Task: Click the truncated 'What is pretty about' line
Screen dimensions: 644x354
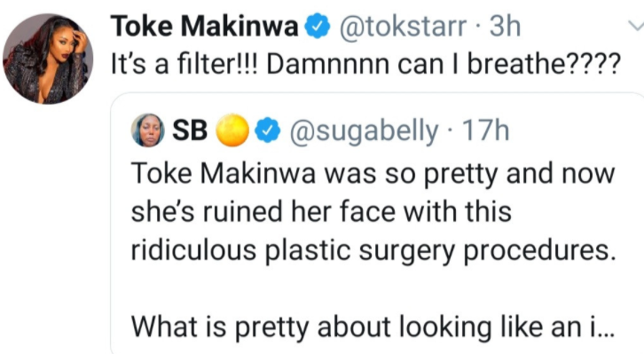Action: tap(373, 327)
